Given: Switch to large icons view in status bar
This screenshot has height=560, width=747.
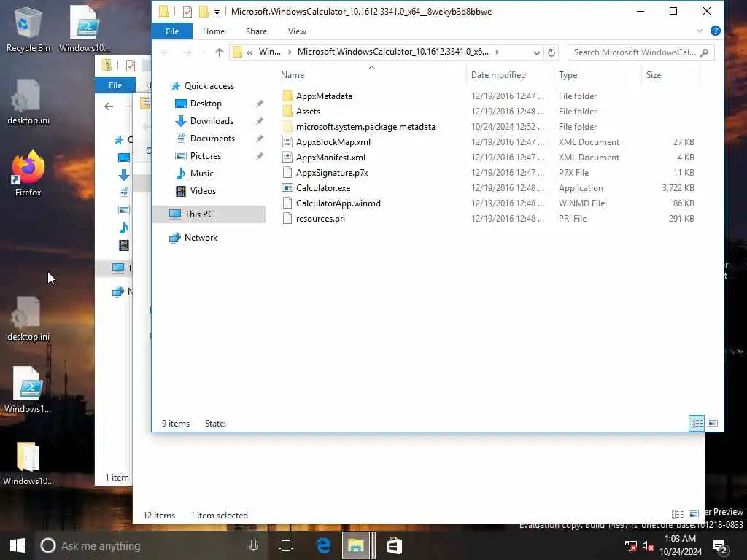Looking at the screenshot, I should [x=713, y=423].
